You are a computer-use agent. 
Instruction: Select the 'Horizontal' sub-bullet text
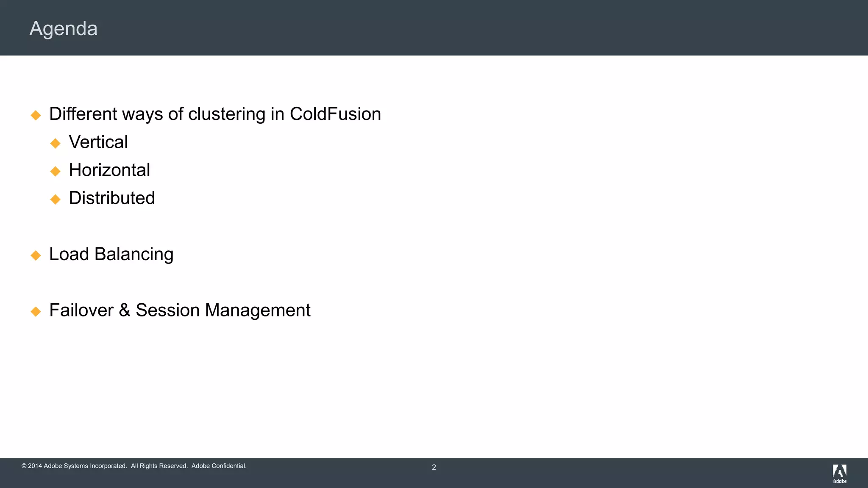pyautogui.click(x=109, y=170)
